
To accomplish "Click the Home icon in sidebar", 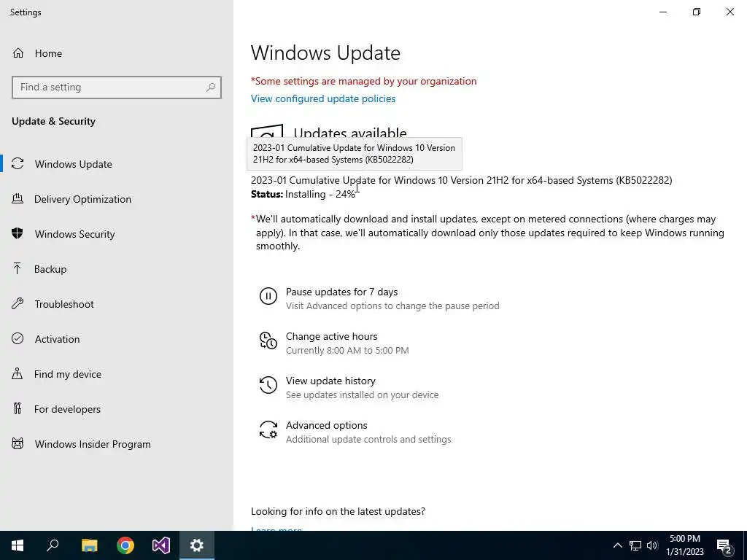I will coord(18,52).
